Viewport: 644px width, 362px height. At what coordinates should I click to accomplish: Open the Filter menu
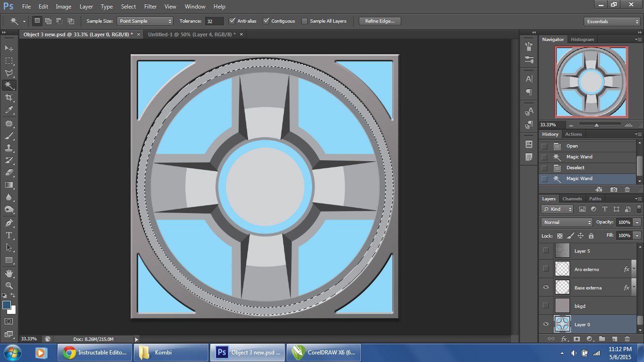tap(150, 7)
